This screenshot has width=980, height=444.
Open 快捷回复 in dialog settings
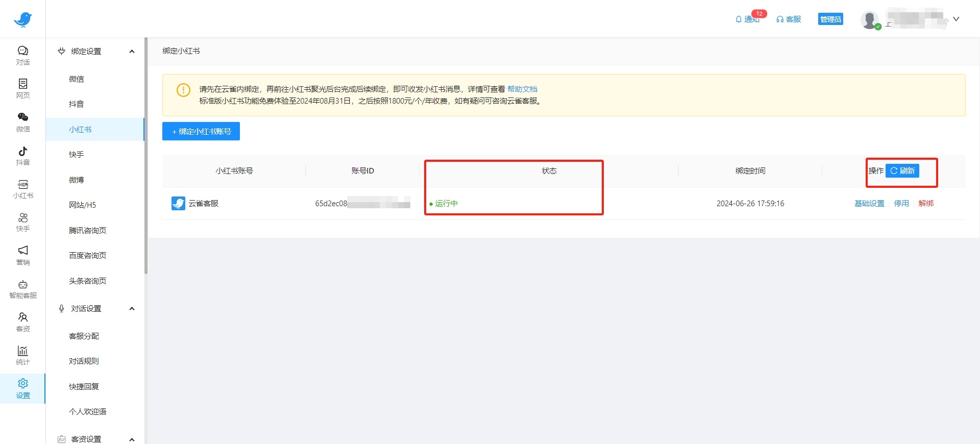coord(84,386)
